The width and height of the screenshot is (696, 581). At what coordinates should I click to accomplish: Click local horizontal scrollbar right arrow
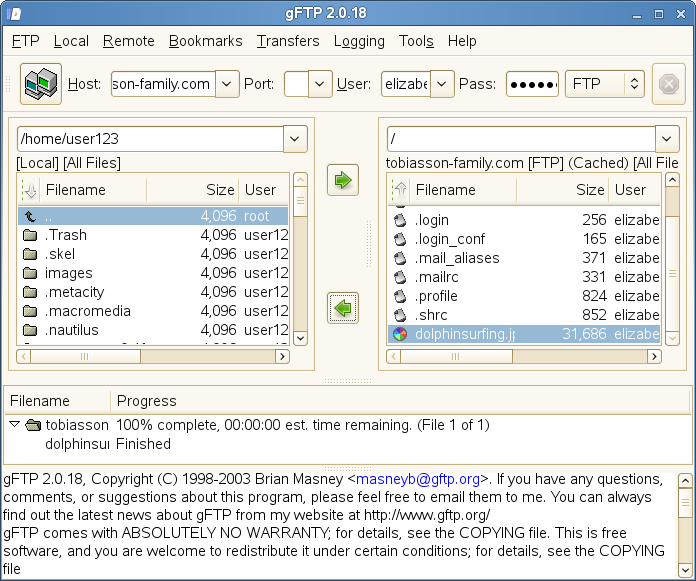[282, 356]
